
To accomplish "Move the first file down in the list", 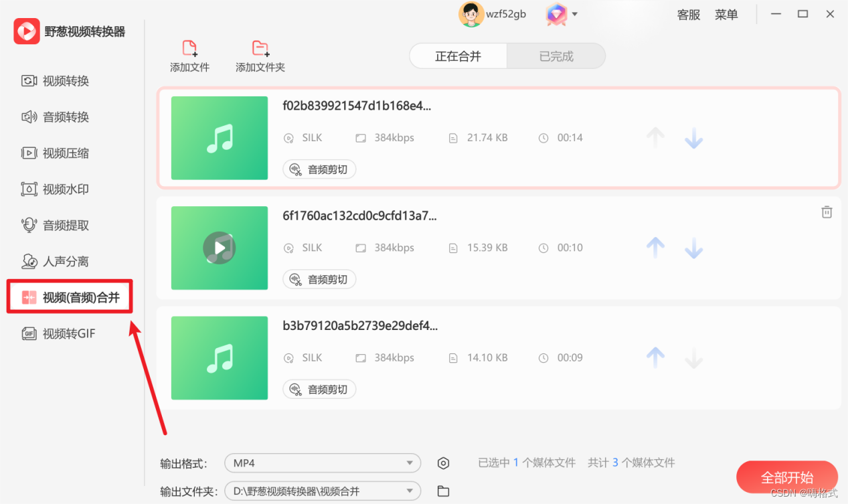I will (x=693, y=138).
